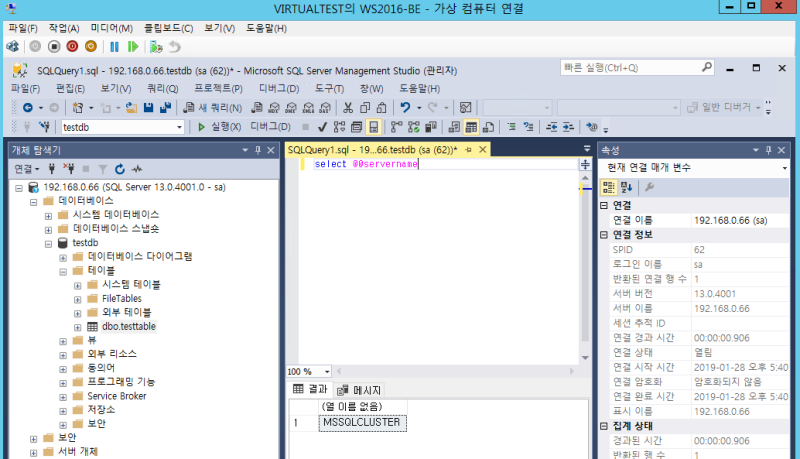Click the cut scissors icon
The width and height of the screenshot is (800, 459).
[348, 108]
